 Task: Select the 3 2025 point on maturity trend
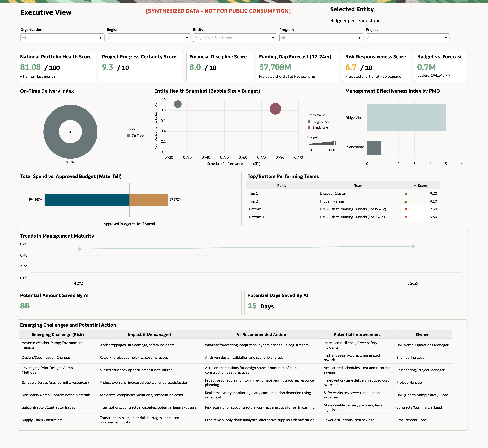click(x=413, y=246)
